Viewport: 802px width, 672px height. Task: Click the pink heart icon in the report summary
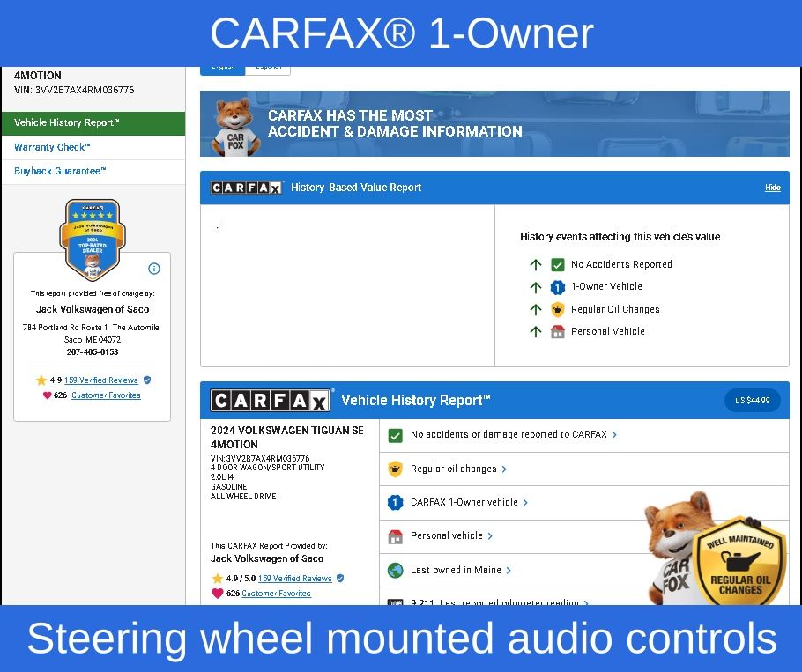pyautogui.click(x=218, y=594)
